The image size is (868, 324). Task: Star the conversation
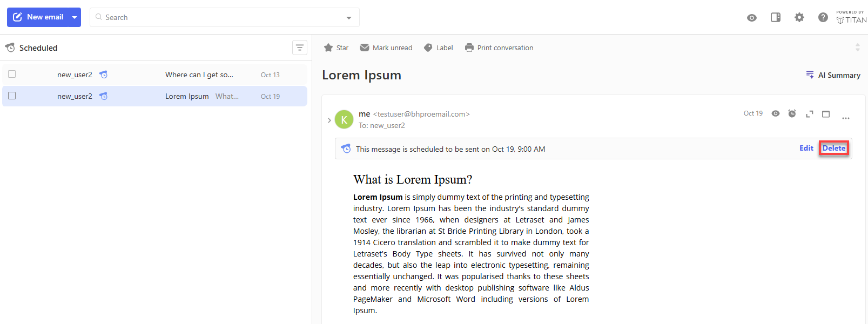click(336, 48)
